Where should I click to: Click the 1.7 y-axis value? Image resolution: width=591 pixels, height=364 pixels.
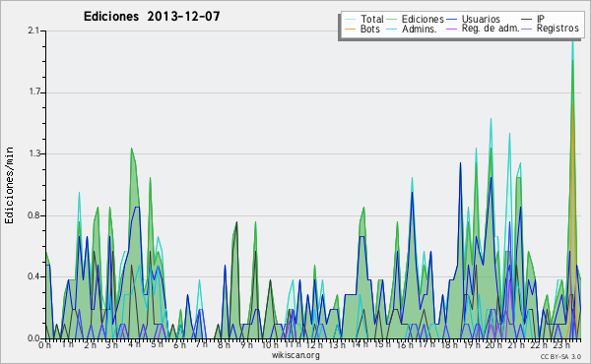point(33,92)
